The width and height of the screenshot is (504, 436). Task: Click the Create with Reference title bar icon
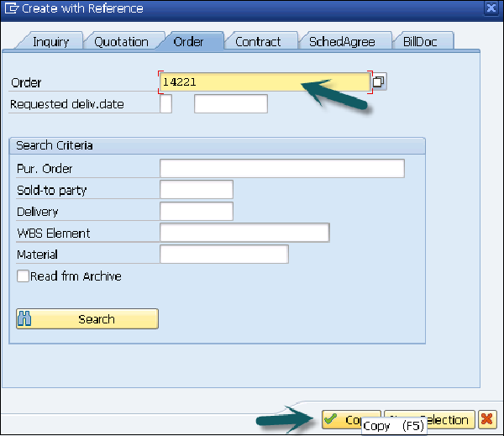(9, 8)
